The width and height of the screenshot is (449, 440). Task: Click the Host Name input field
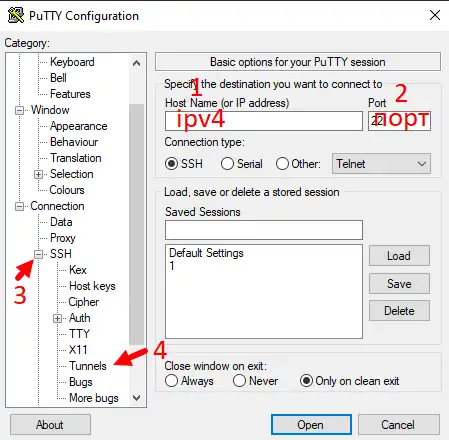point(264,121)
